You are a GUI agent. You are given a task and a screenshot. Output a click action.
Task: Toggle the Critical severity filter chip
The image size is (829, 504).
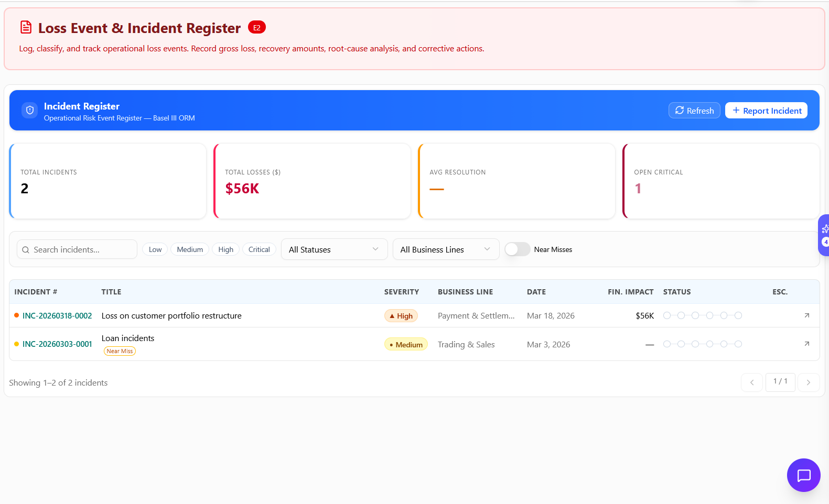pyautogui.click(x=259, y=249)
